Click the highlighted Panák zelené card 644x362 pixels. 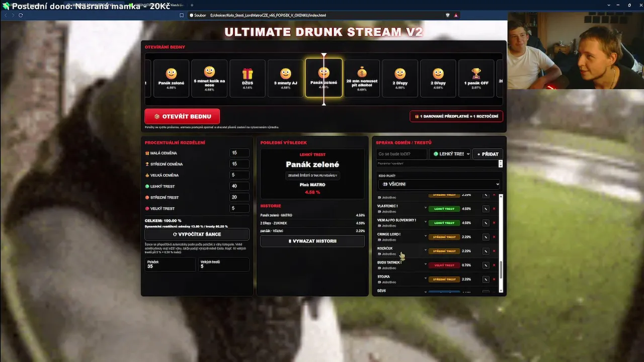click(324, 78)
